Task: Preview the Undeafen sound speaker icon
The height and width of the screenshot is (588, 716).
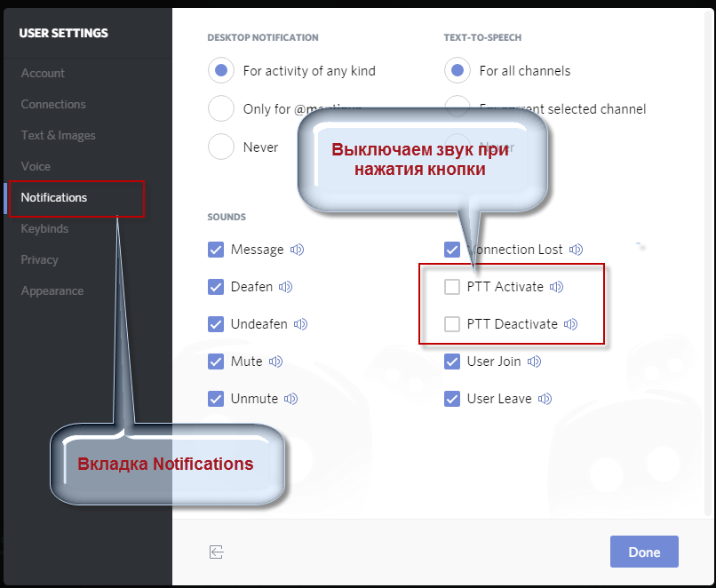Action: (x=300, y=324)
